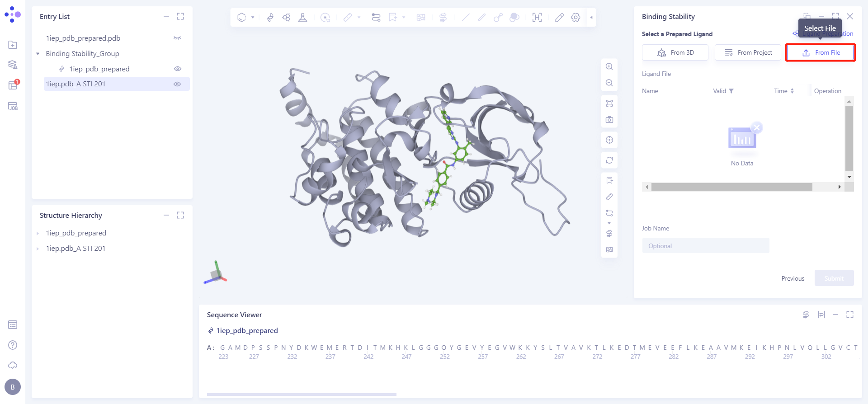Click the refresh rotation icon in viewer
Viewport: 868px width, 404px height.
point(609,160)
